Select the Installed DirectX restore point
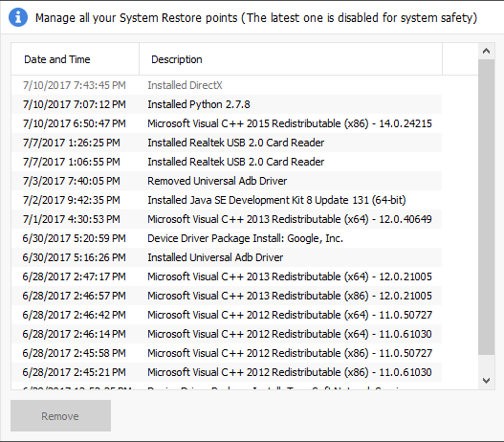504x442 pixels. click(x=227, y=85)
